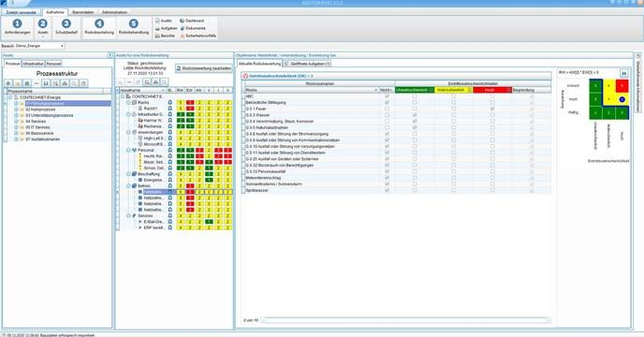Viewport: 644px width, 337px height.
Task: Expand the 03 Unterstützungsprozesse tree node
Action: click(16, 115)
